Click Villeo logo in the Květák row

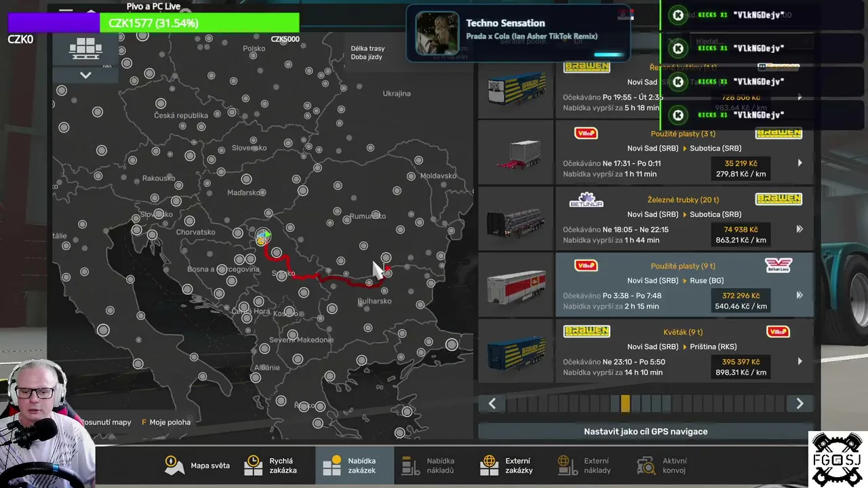click(x=778, y=331)
